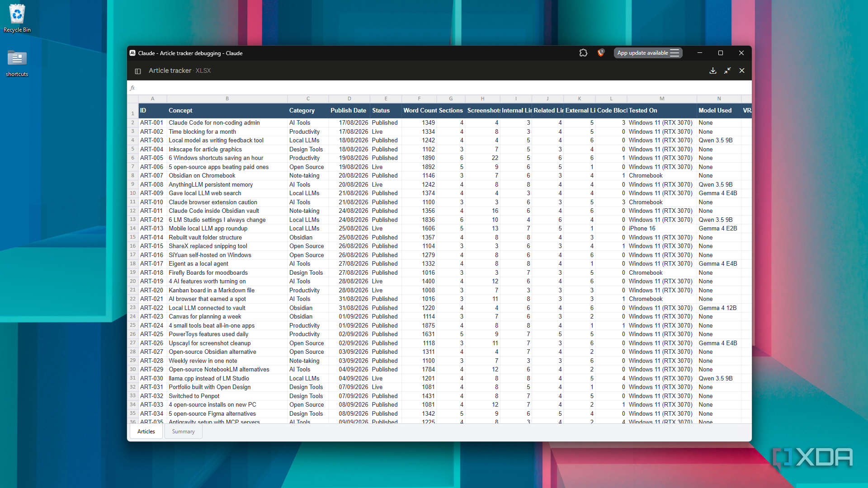
Task: Click the Tested On header cell
Action: point(662,110)
